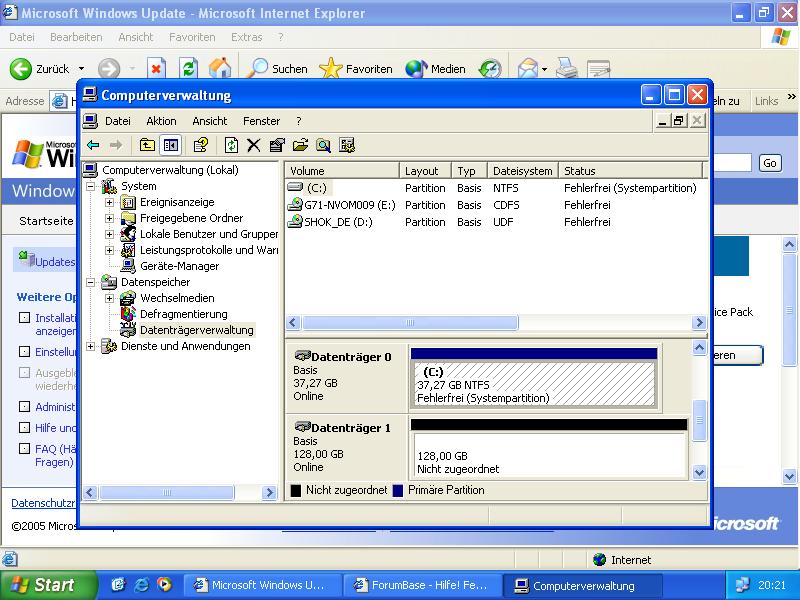800x600 pixels.
Task: Click the Stop button in Internet Explorer
Action: point(156,68)
